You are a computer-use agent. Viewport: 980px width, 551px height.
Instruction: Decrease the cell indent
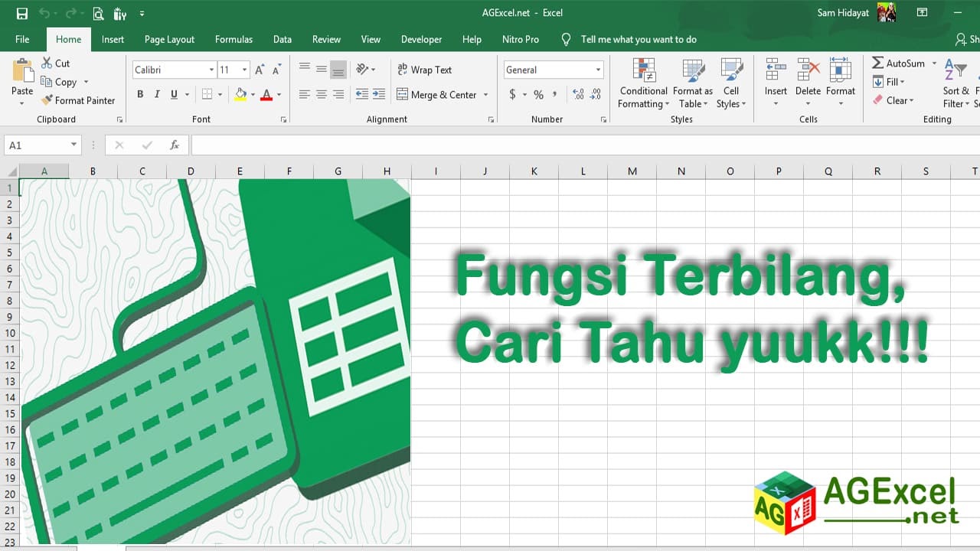362,94
